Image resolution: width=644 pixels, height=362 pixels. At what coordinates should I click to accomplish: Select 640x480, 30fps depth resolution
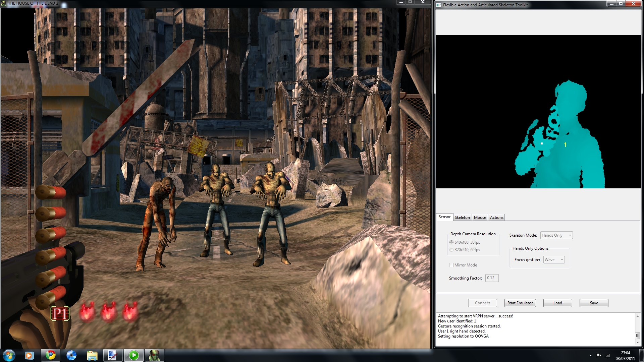[465, 242]
